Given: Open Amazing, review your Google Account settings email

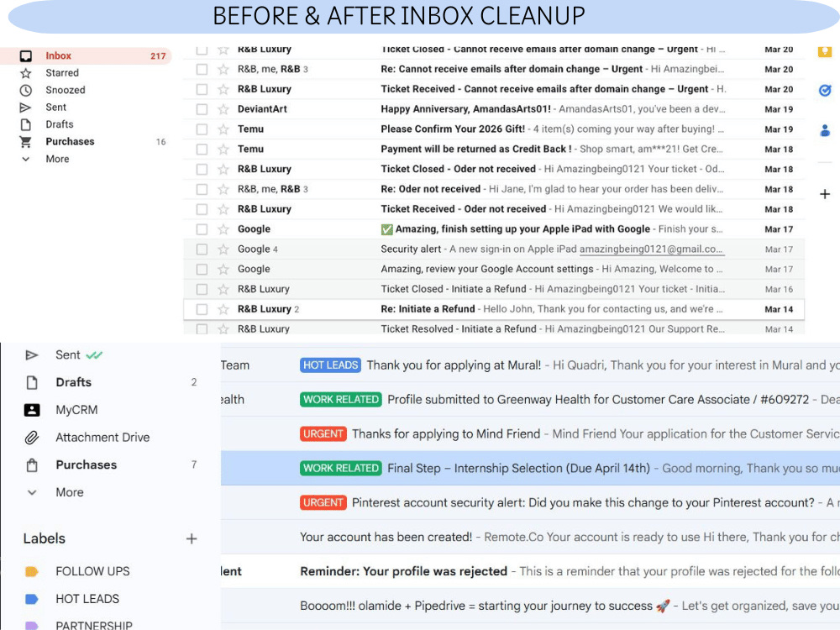Looking at the screenshot, I should pos(494,269).
